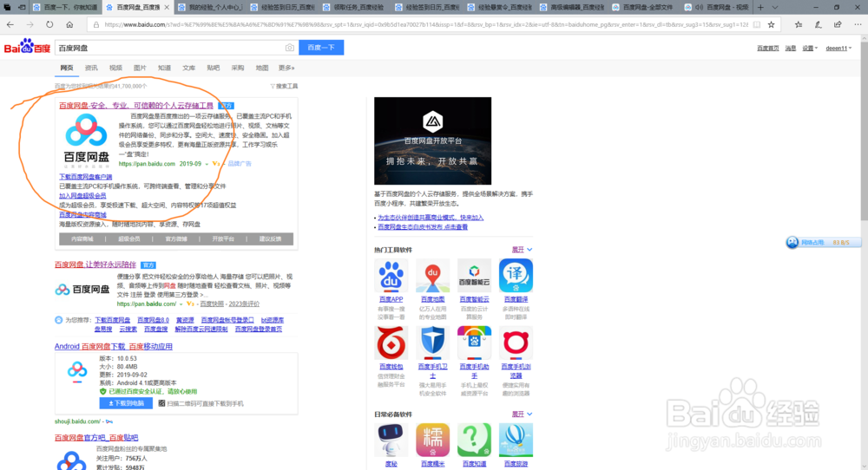Open the 搜索工具 filter
868x470 pixels.
click(284, 86)
